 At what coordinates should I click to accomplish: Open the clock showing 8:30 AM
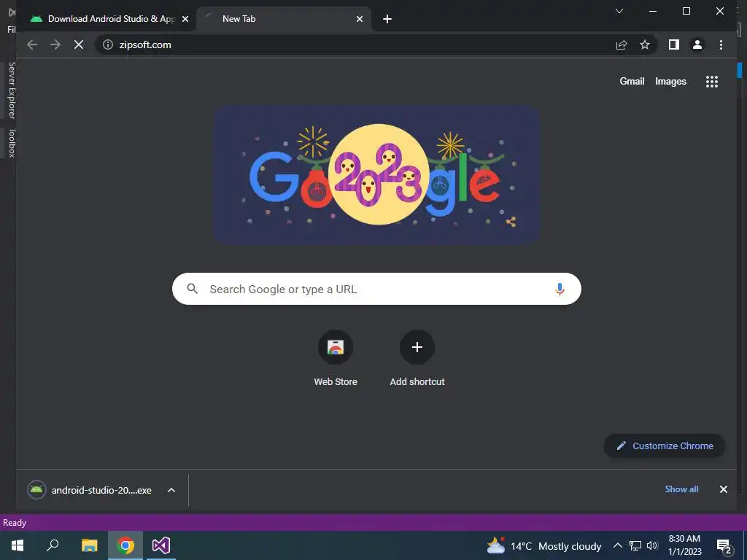pos(684,545)
